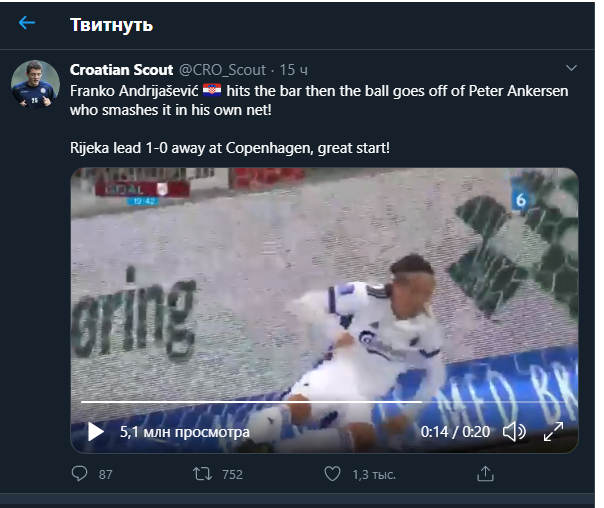This screenshot has height=508, width=604.
Task: Click the share tweet icon
Action: pyautogui.click(x=485, y=474)
